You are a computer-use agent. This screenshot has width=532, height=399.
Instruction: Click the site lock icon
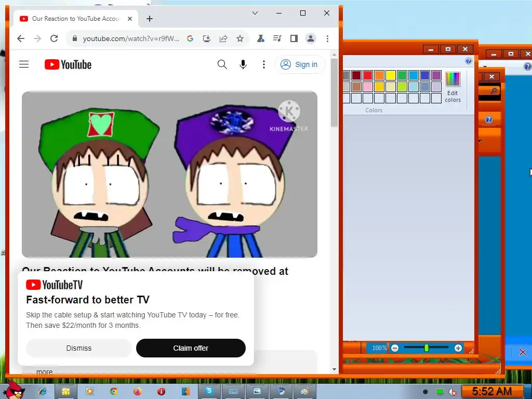coord(75,38)
